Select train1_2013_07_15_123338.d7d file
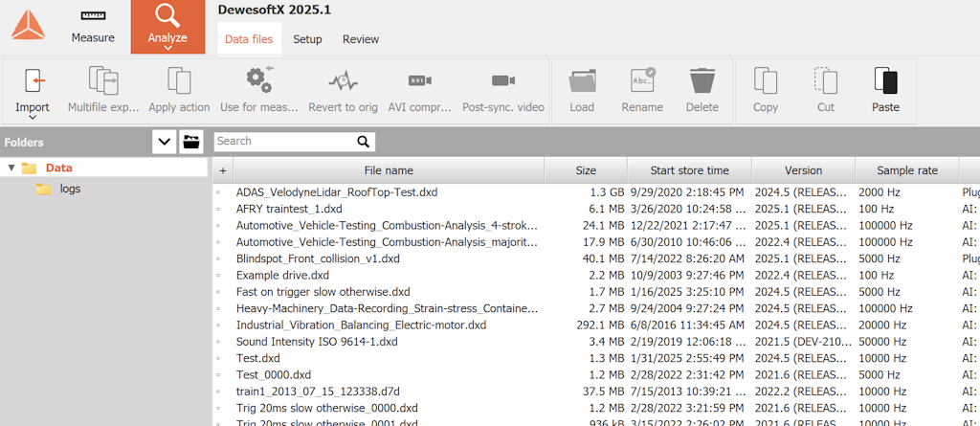Screen dimensions: 980x426 click(318, 392)
